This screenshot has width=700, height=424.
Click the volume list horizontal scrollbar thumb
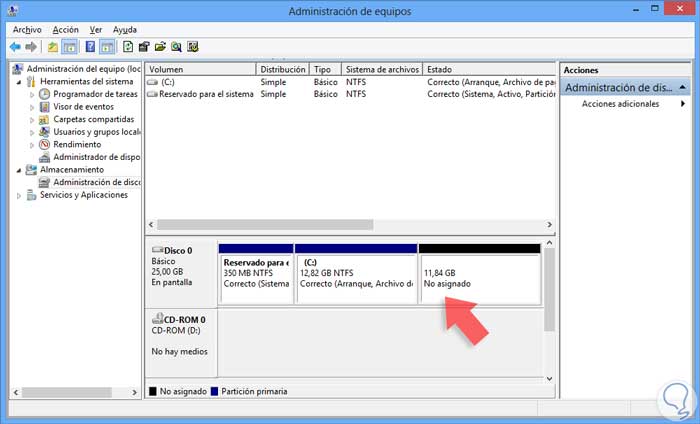(265, 224)
